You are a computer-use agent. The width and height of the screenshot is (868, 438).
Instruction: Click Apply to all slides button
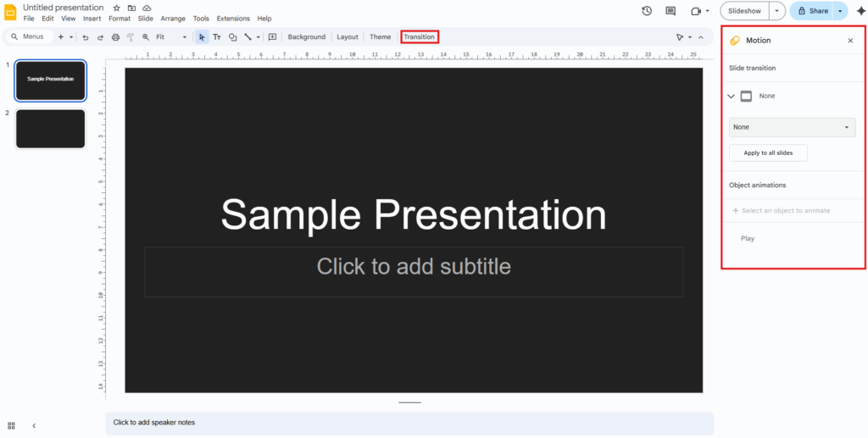pyautogui.click(x=768, y=153)
